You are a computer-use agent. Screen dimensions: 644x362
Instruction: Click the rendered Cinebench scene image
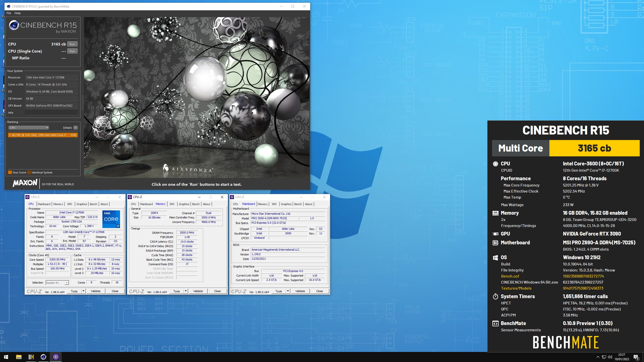pos(197,98)
